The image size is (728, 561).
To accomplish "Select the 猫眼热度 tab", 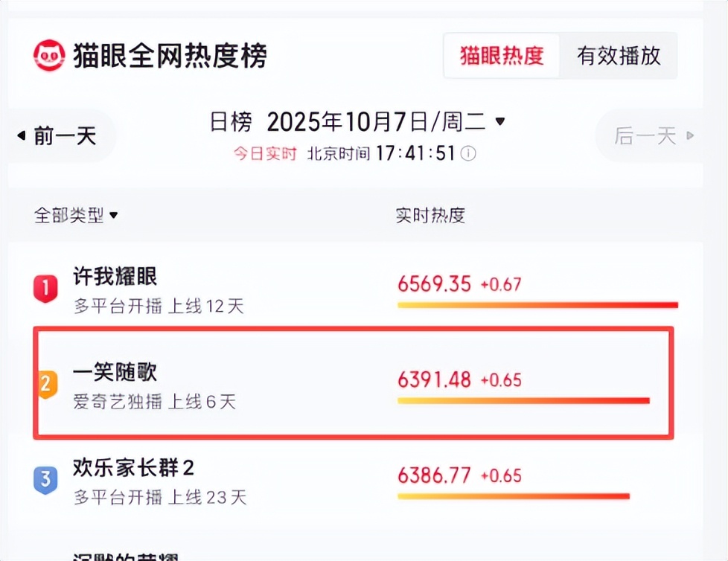I will (x=502, y=56).
